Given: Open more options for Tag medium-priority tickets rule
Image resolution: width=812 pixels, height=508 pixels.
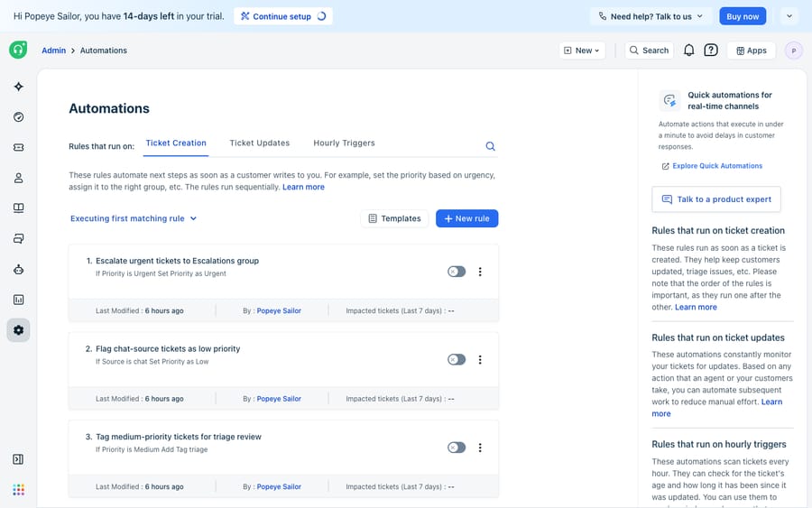Looking at the screenshot, I should pyautogui.click(x=480, y=448).
